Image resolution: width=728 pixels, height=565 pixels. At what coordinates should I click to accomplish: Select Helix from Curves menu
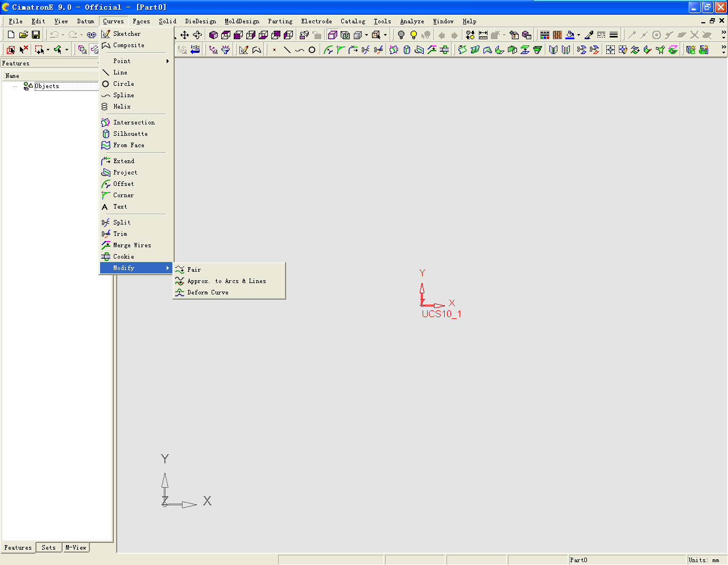click(x=136, y=106)
